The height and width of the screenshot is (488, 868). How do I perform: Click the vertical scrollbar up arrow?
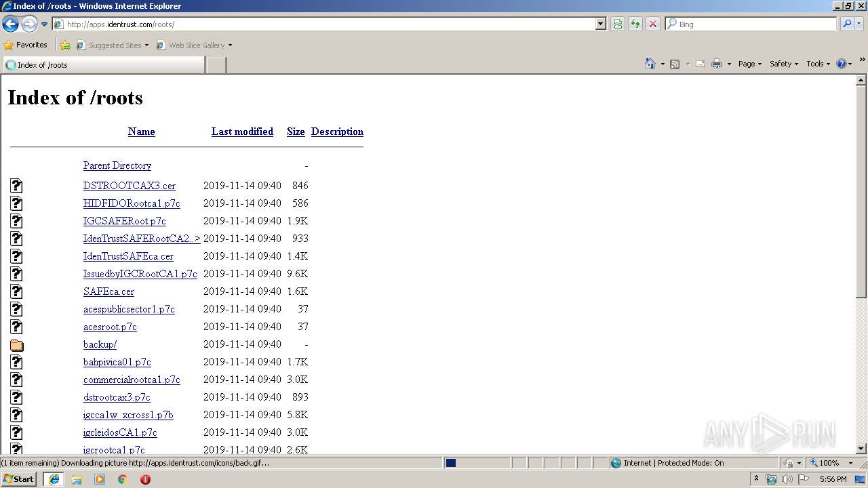(861, 80)
